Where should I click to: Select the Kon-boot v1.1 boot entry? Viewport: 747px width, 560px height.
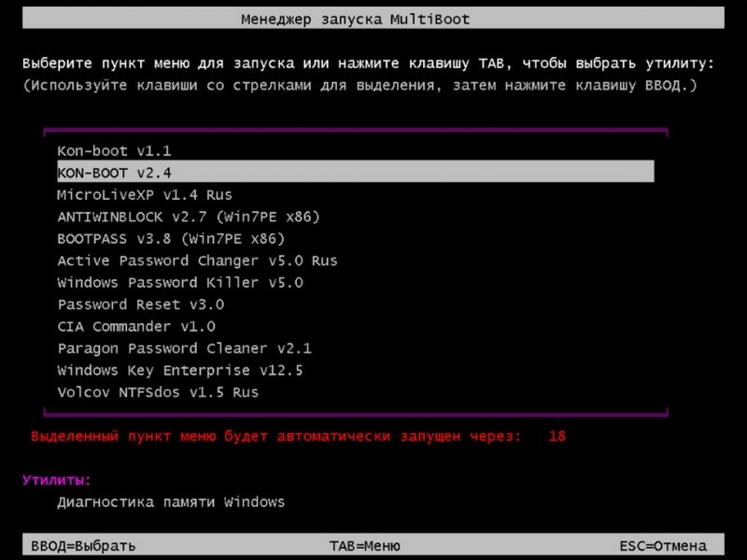tap(114, 151)
